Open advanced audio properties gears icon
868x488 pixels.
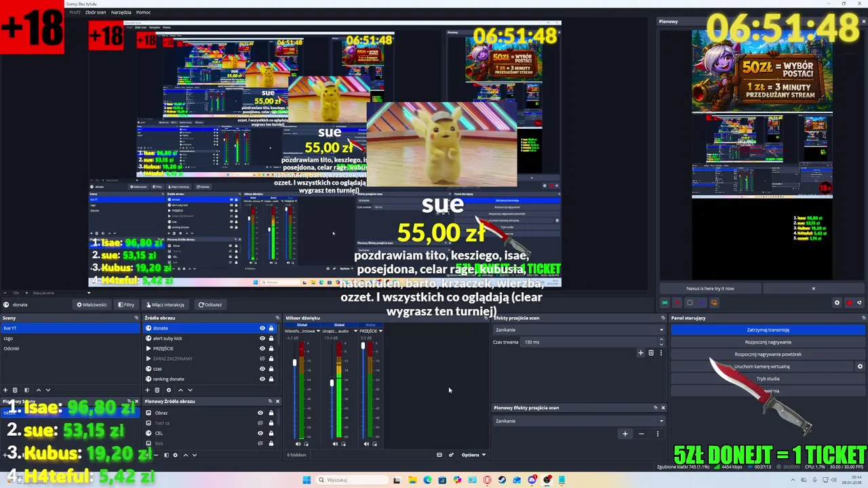(451, 455)
